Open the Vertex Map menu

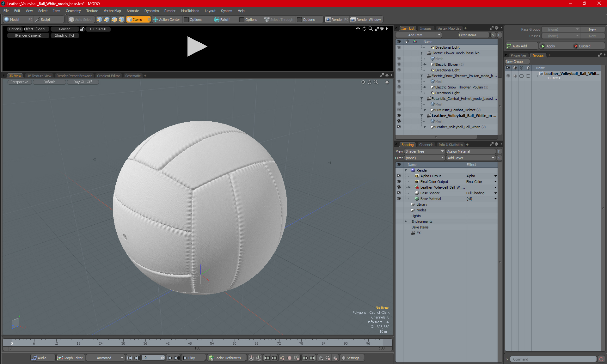tap(112, 11)
